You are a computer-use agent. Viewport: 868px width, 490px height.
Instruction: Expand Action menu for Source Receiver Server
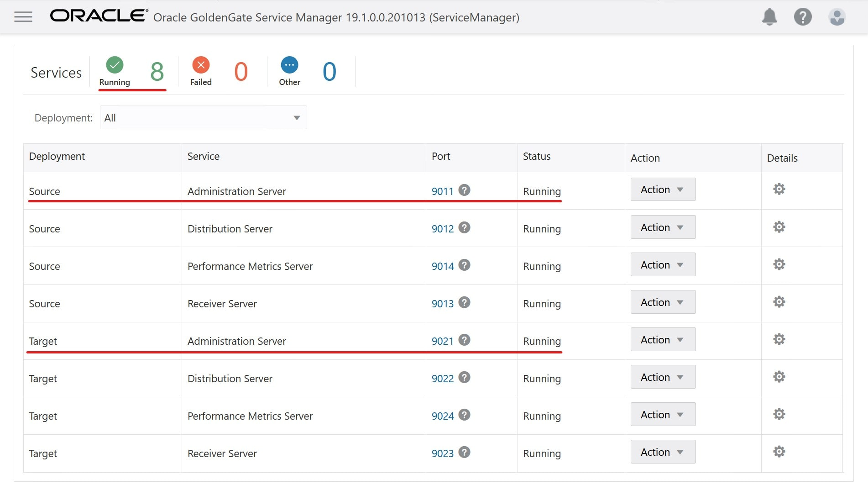coord(663,302)
